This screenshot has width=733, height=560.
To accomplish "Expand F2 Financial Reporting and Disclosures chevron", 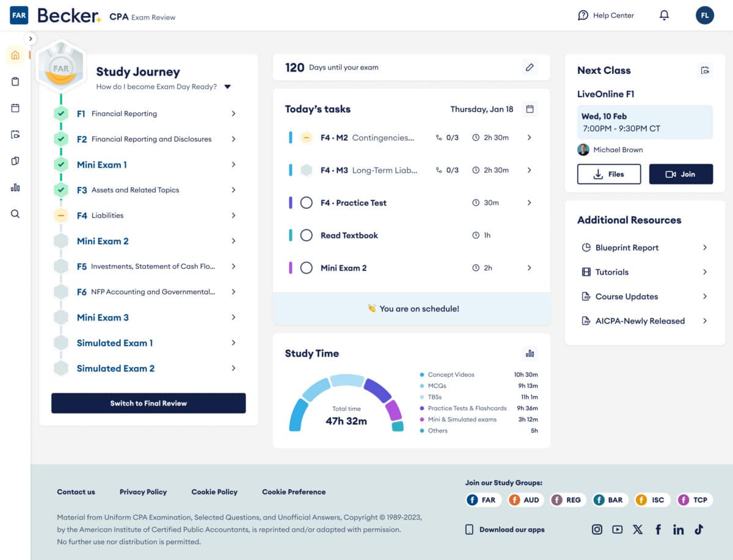I will (x=233, y=139).
